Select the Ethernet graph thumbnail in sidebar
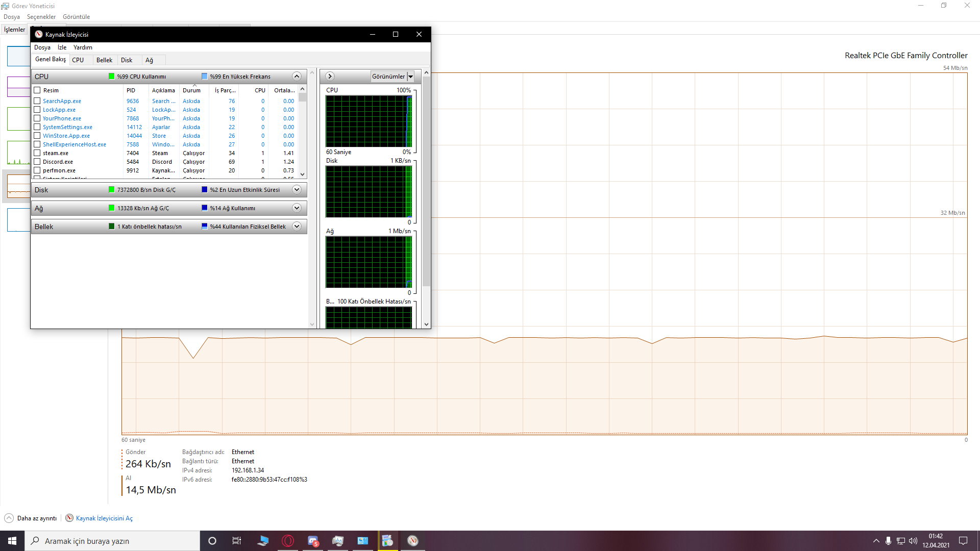The height and width of the screenshot is (551, 980). [x=18, y=186]
